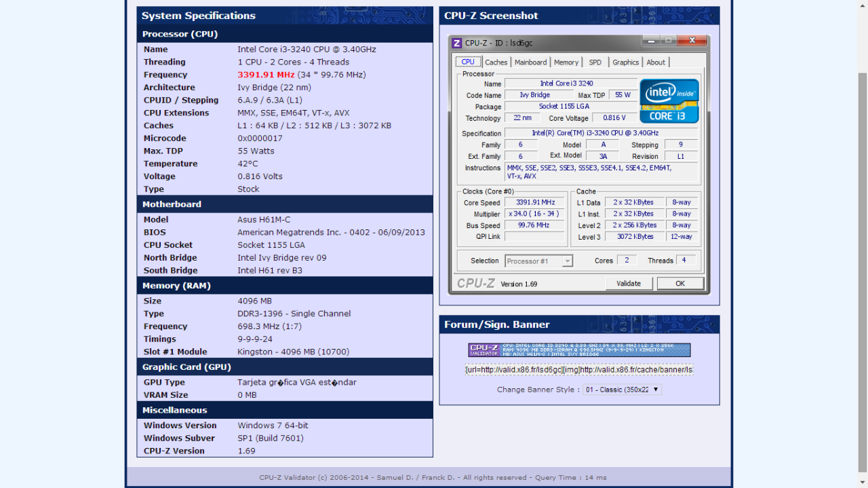Image resolution: width=868 pixels, height=488 pixels.
Task: Click the Graphic Card (GPU) section header
Action: point(285,367)
